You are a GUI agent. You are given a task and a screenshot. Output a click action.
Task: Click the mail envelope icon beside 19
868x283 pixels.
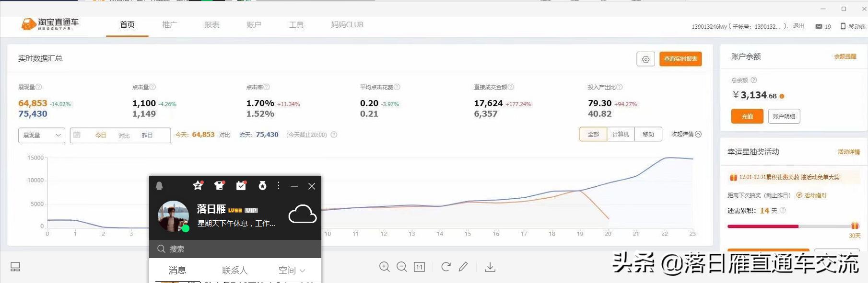coord(819,26)
